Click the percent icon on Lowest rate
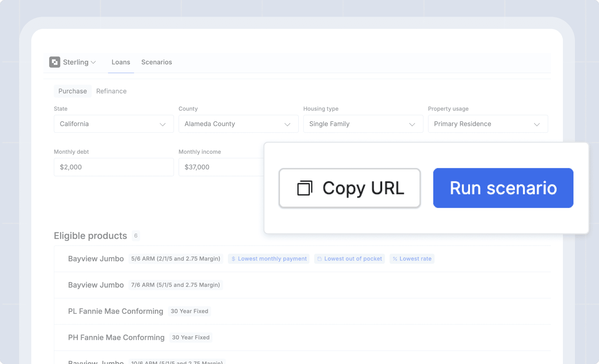Viewport: 599px width, 364px height. coord(395,259)
